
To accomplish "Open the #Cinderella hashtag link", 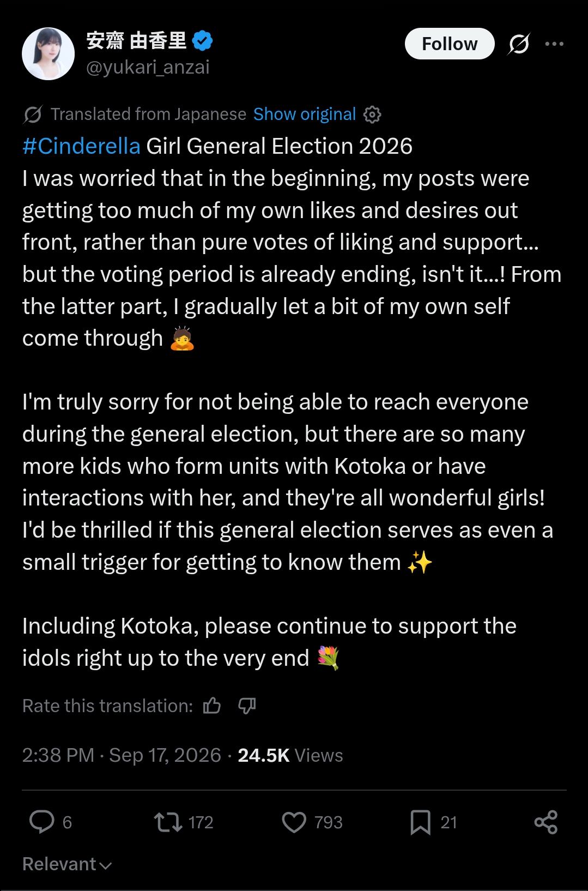I will (x=81, y=146).
